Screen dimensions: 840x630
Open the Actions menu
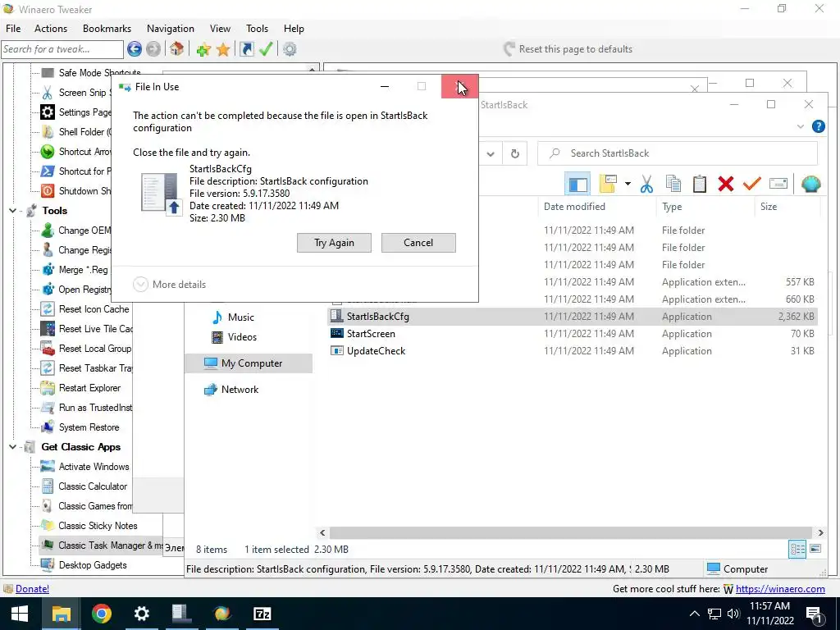tap(51, 29)
